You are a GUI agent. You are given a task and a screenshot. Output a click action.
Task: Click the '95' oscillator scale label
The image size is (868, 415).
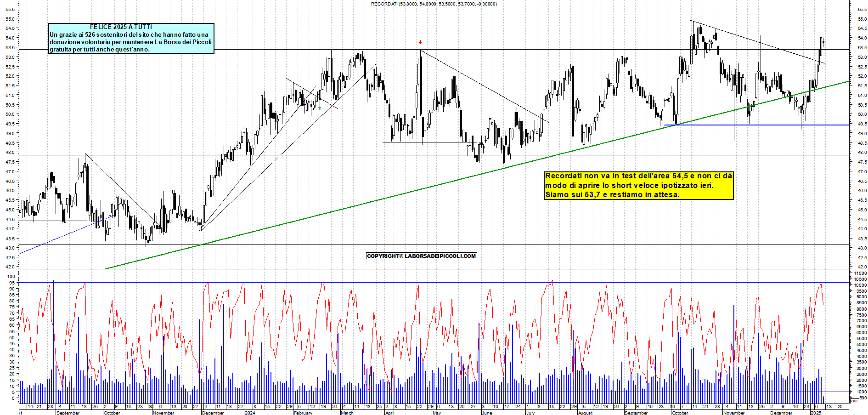coord(12,283)
